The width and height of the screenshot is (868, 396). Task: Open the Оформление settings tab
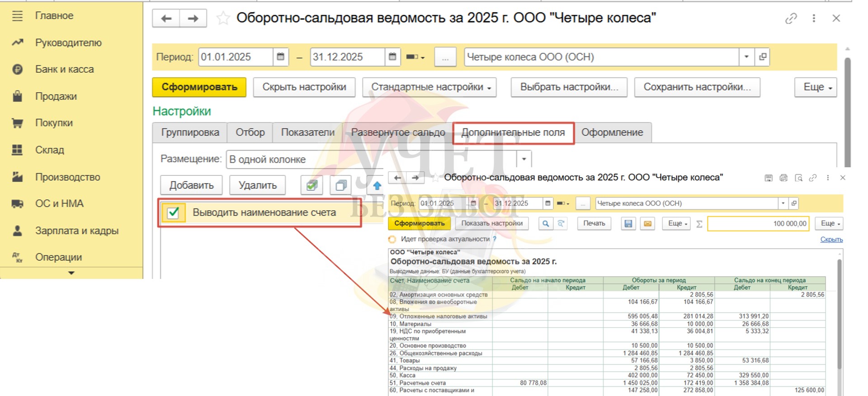[612, 132]
